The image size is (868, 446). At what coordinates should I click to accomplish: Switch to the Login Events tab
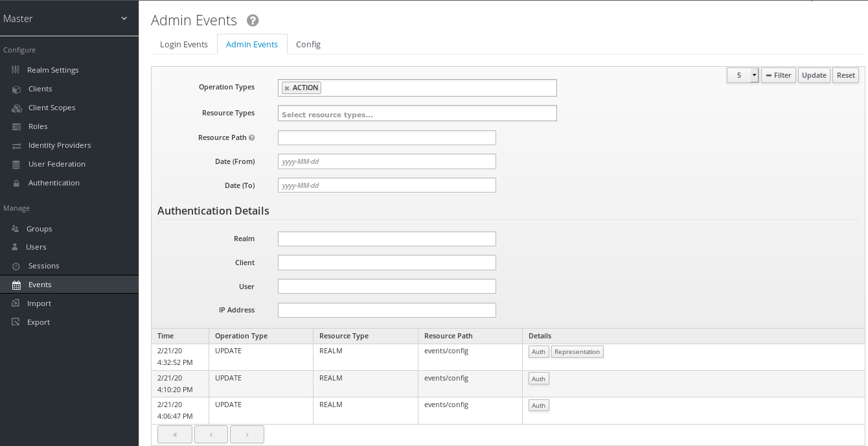click(184, 44)
